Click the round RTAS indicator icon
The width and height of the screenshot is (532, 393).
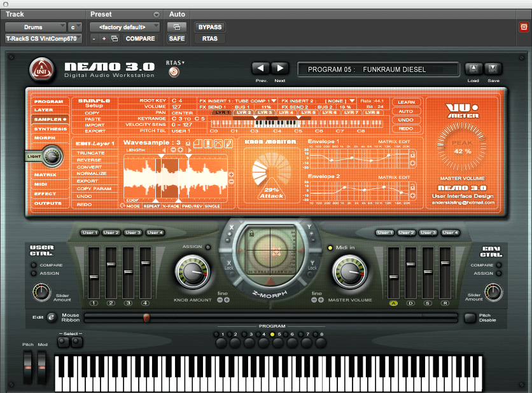coord(174,72)
